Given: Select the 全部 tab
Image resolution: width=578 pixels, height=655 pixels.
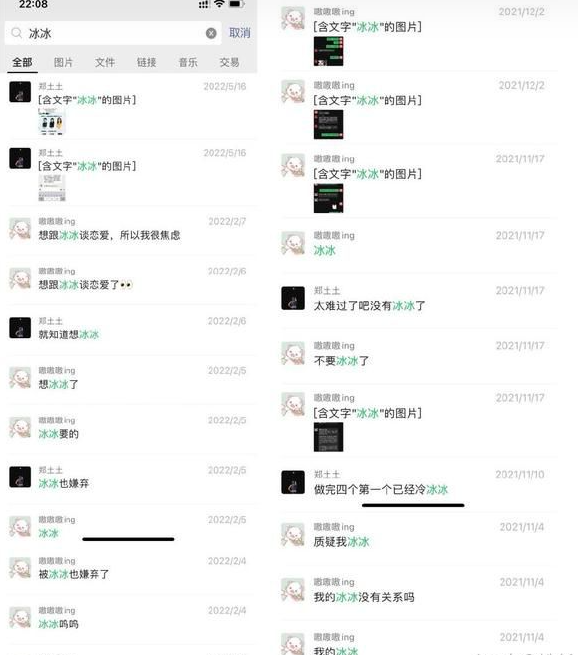Looking at the screenshot, I should 22,63.
